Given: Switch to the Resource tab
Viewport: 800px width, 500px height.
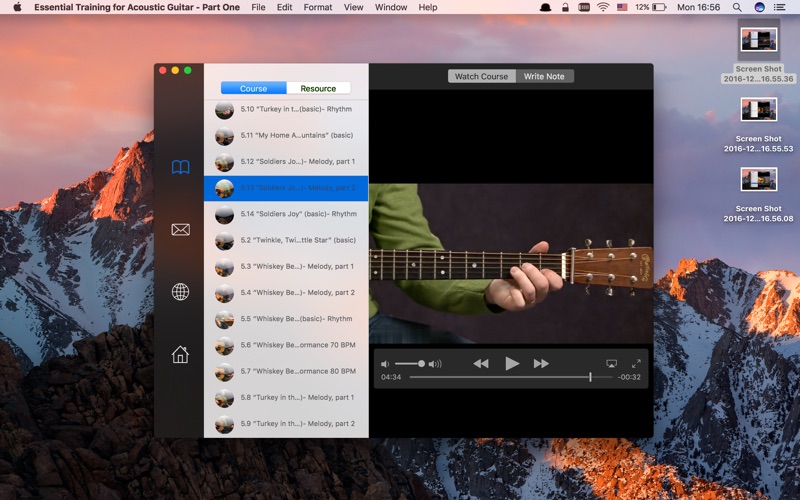Looking at the screenshot, I should [318, 88].
